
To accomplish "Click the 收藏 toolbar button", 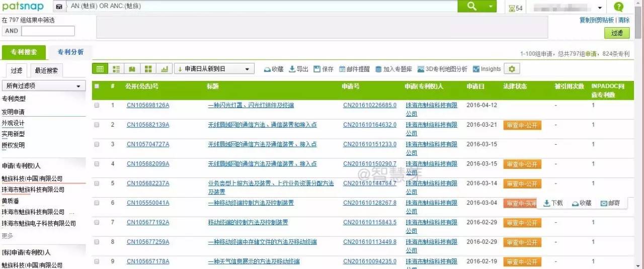I will point(274,69).
